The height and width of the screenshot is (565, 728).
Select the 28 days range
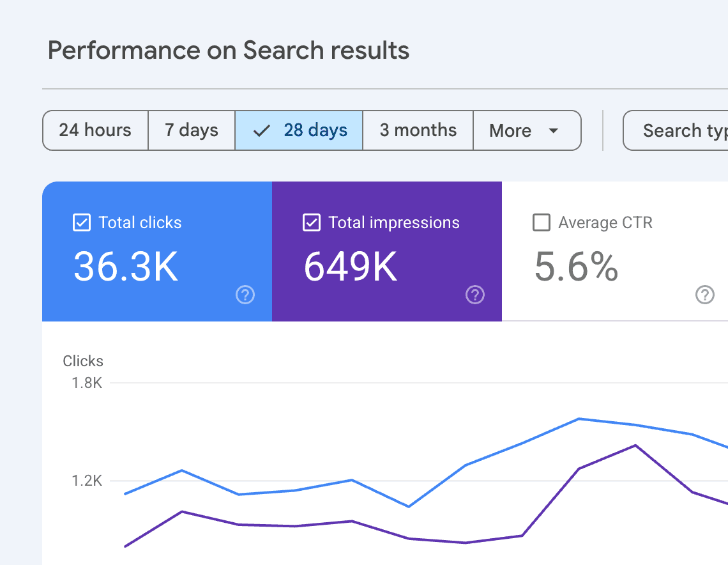point(299,130)
